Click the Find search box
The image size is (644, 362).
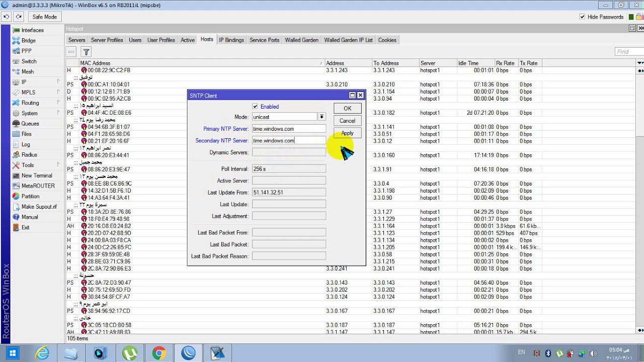(x=629, y=52)
